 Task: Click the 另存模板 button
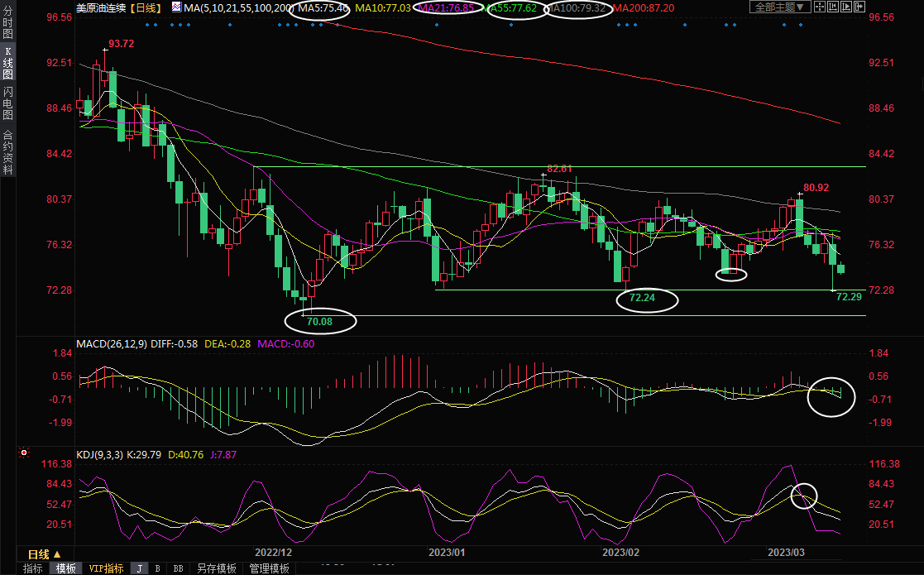click(217, 568)
